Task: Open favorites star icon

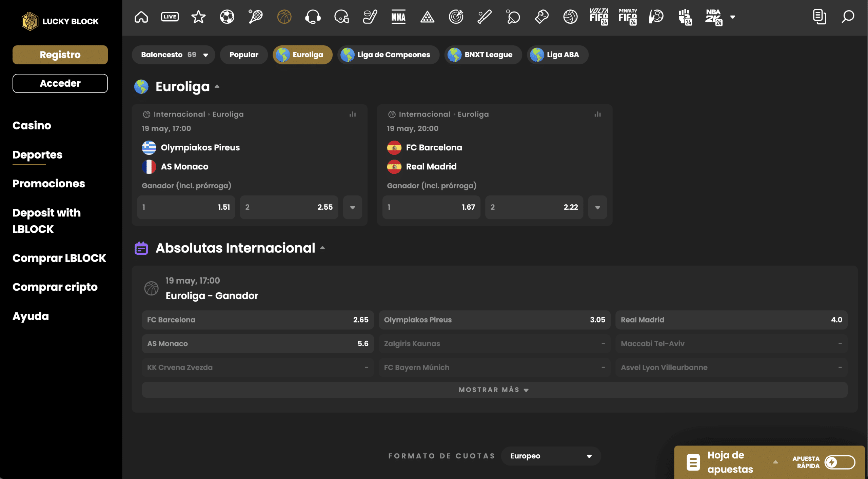Action: tap(198, 17)
